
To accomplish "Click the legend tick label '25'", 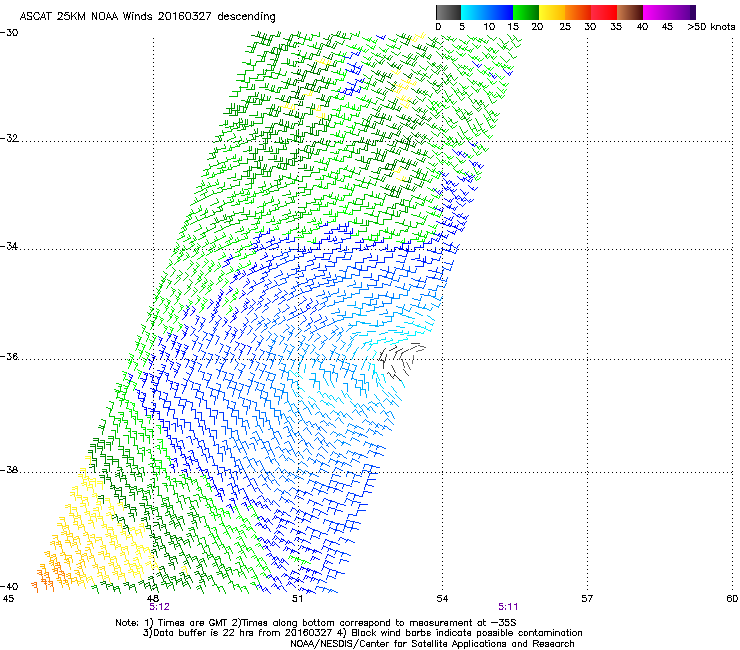I will 565,27.
